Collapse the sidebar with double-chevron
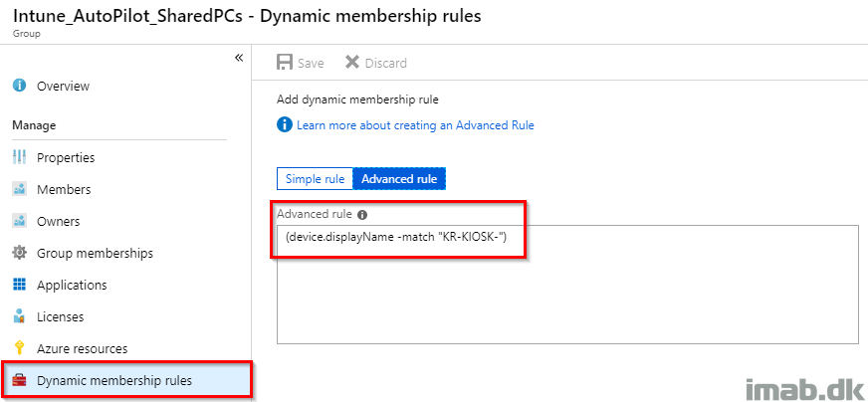Image resolution: width=868 pixels, height=402 pixels. pos(239,58)
